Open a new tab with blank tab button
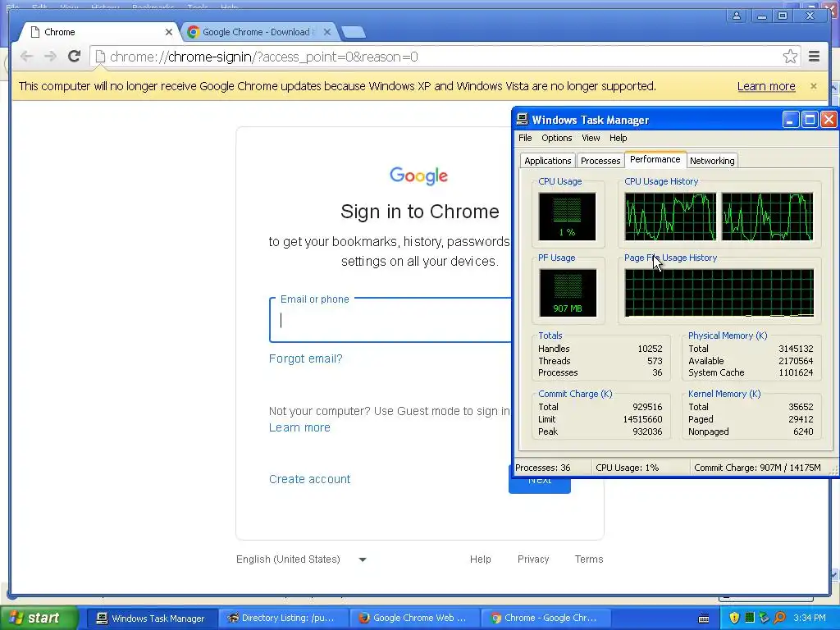The height and width of the screenshot is (630, 840). tap(354, 32)
